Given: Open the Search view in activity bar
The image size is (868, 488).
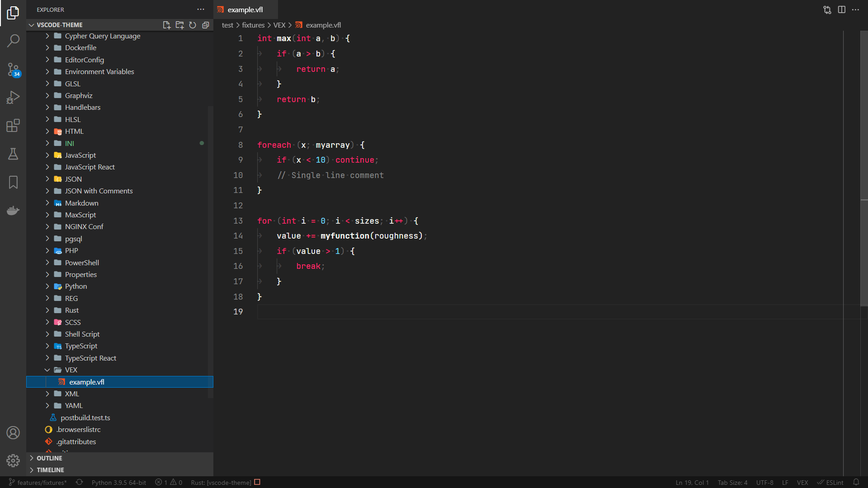Looking at the screenshot, I should 13,41.
